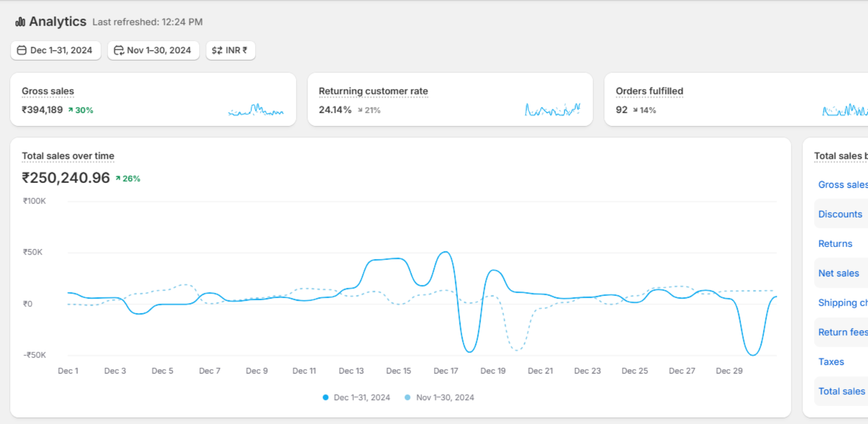Image resolution: width=868 pixels, height=424 pixels.
Task: Click the green up arrow beside 26%
Action: click(x=118, y=179)
